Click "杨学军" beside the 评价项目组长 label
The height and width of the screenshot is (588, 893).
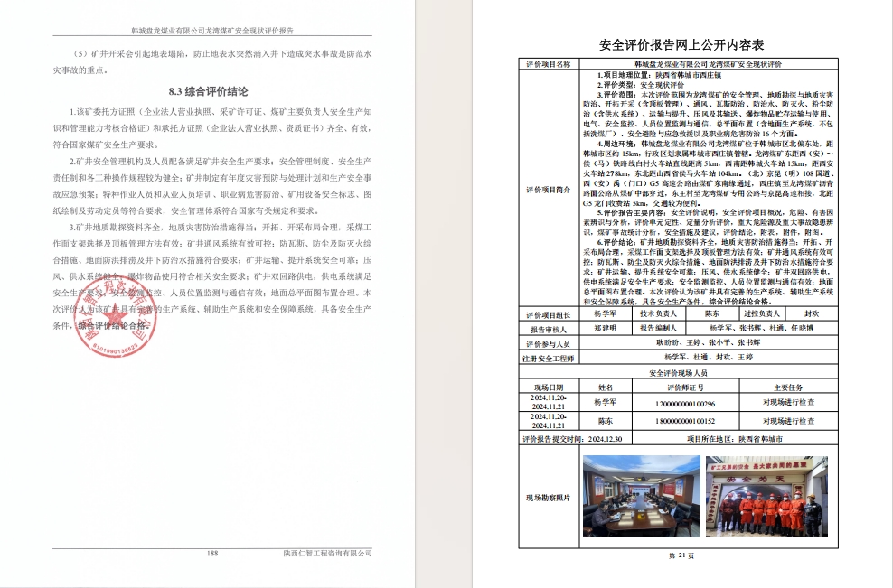[606, 313]
